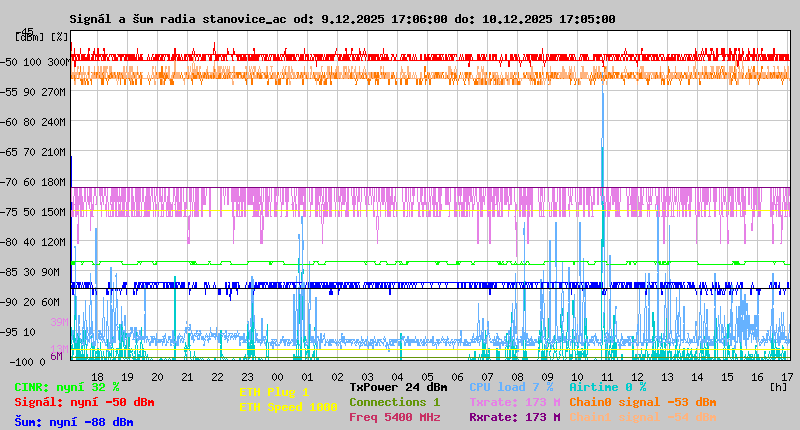This screenshot has height=430, width=800.
Task: Click the pink Txrate legend entry
Action: coord(514,402)
